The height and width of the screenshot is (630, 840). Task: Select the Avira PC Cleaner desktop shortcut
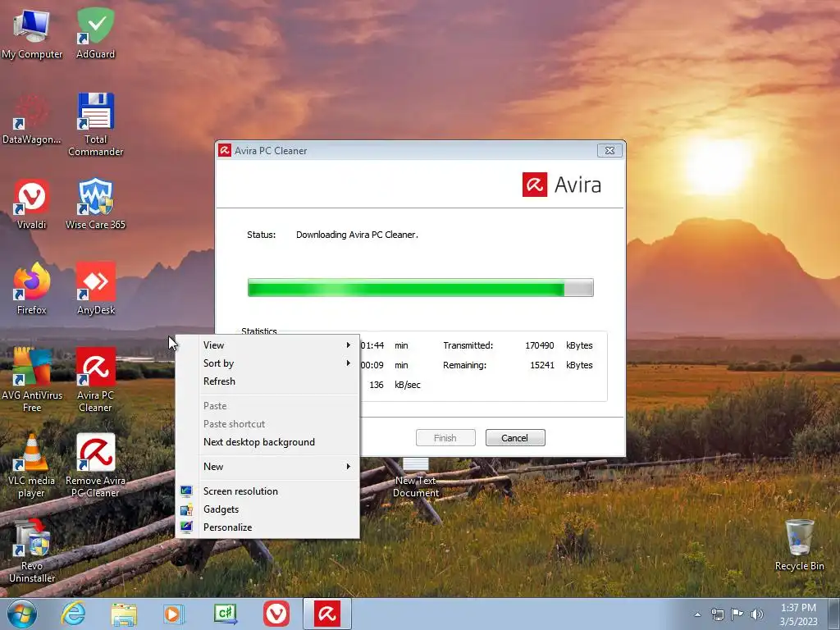[x=95, y=379]
